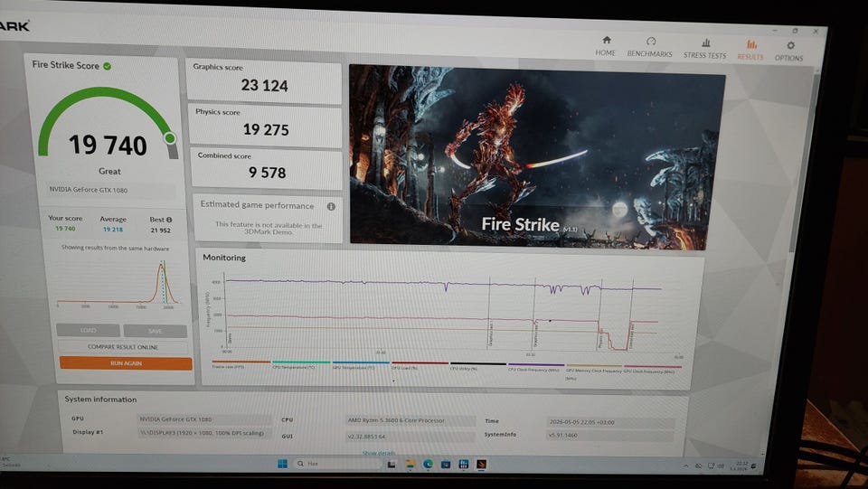
Task: Open Microsoft Edge from the taskbar
Action: [x=428, y=464]
